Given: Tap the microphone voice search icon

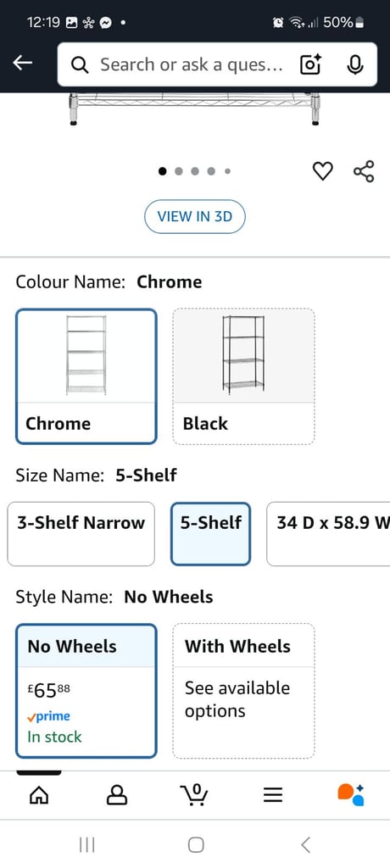Looking at the screenshot, I should click(x=354, y=65).
